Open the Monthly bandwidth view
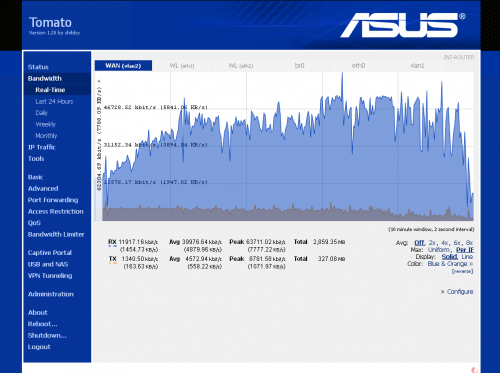 click(46, 136)
